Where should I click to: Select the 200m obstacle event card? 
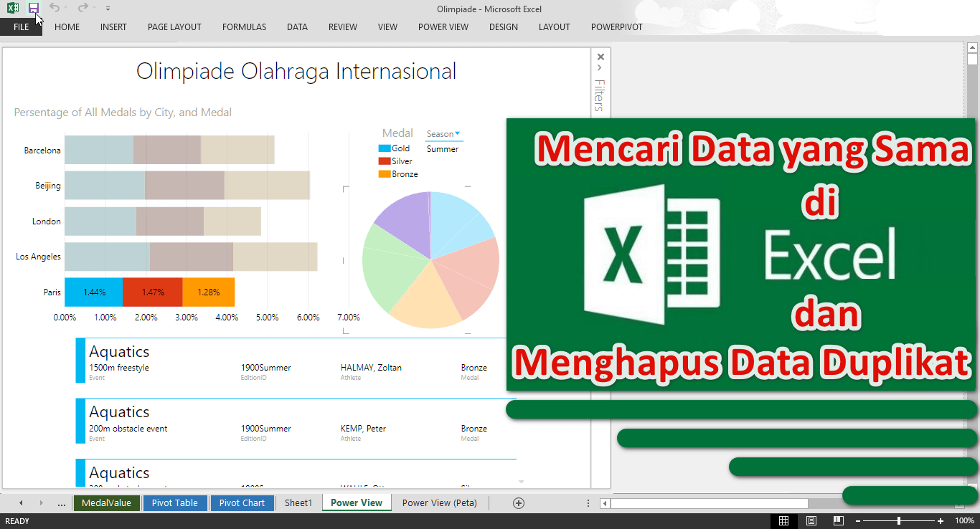point(296,421)
